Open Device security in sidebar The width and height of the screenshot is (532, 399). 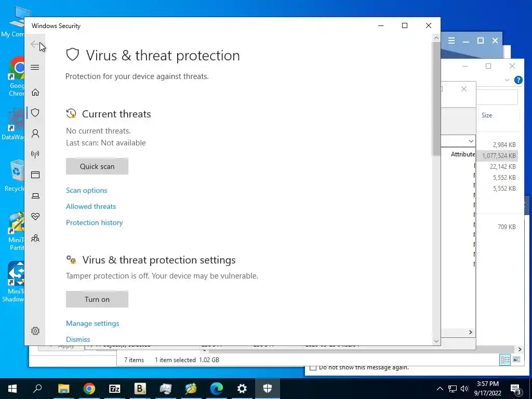click(35, 196)
